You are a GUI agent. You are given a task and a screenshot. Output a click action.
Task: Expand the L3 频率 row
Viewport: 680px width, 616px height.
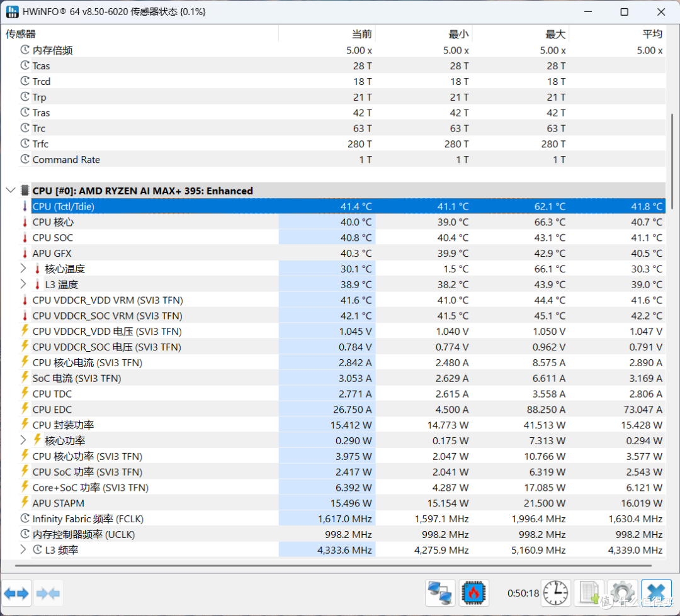tap(23, 550)
